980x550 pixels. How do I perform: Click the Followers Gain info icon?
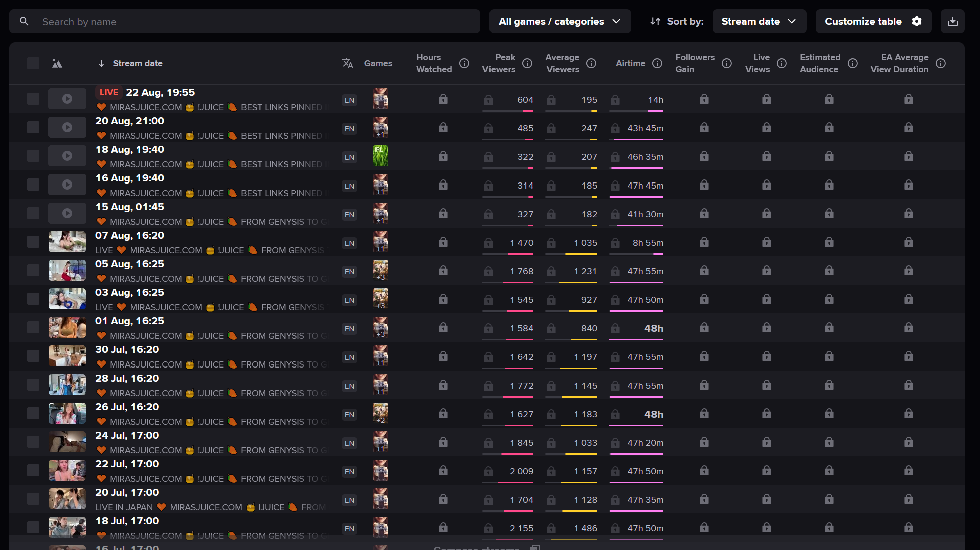pyautogui.click(x=726, y=63)
